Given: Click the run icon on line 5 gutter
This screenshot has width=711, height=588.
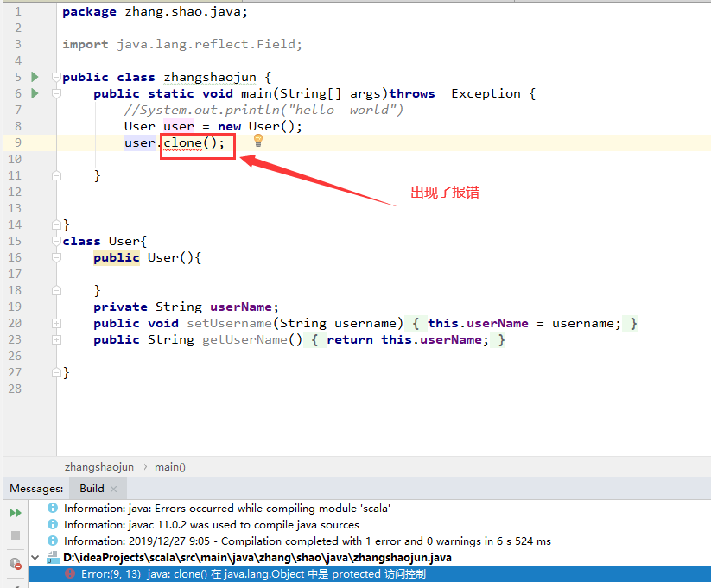Looking at the screenshot, I should [x=34, y=77].
